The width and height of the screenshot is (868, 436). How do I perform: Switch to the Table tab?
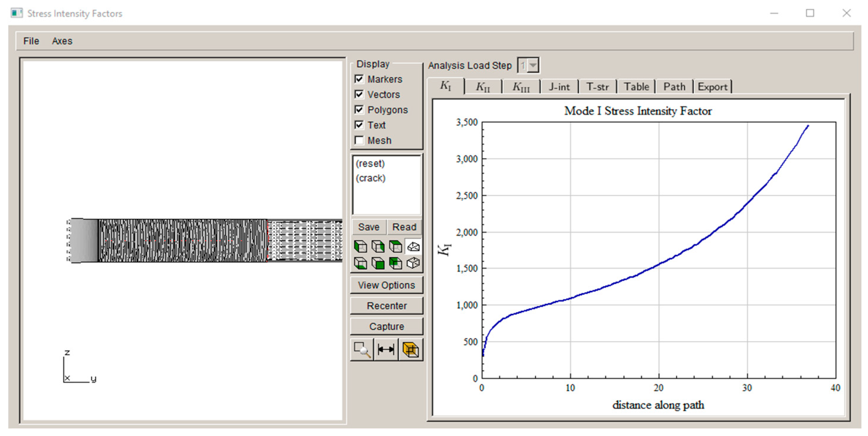636,87
